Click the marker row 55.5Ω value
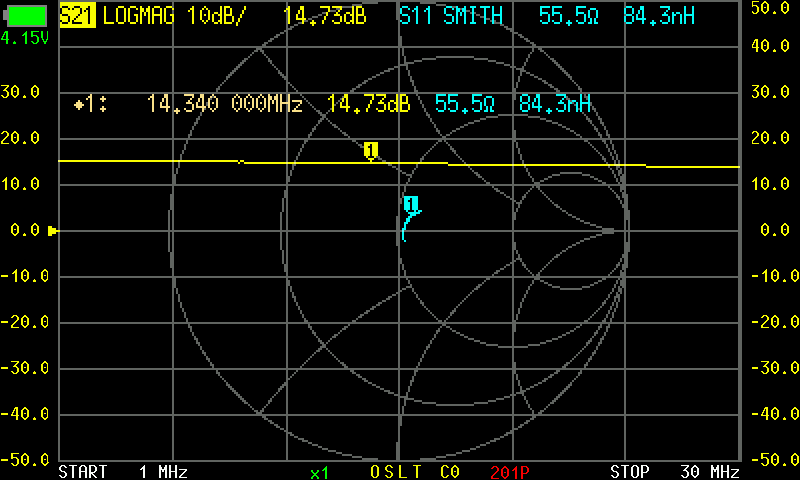 (x=465, y=104)
